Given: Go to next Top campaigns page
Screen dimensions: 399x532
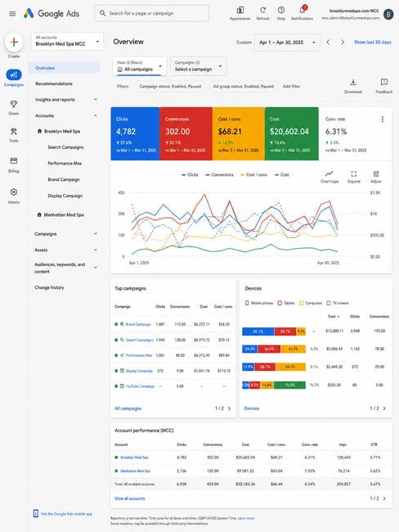Looking at the screenshot, I should click(229, 408).
